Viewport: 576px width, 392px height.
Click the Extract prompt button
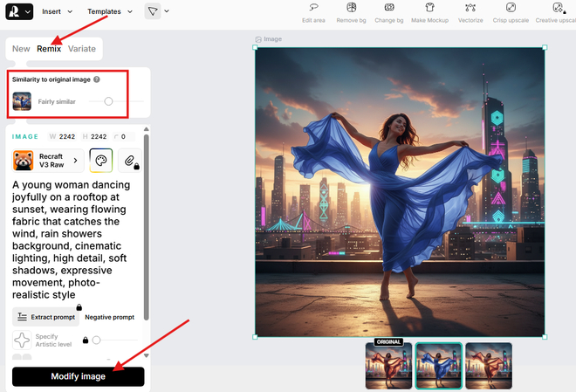tap(46, 317)
